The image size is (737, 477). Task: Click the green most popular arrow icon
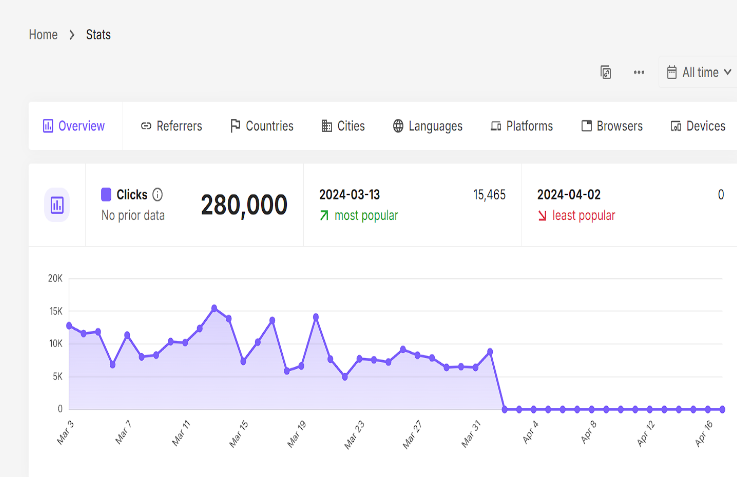coord(324,215)
